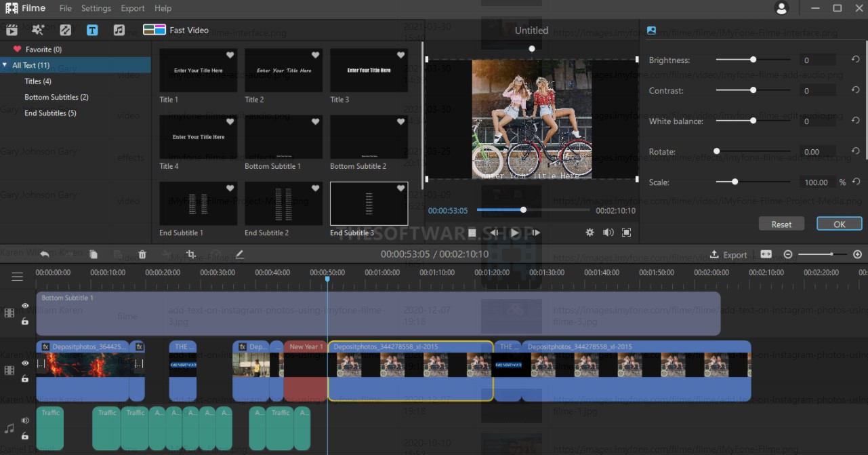Click the zoom-to-fit timeline icon
The width and height of the screenshot is (868, 455).
coord(766,254)
